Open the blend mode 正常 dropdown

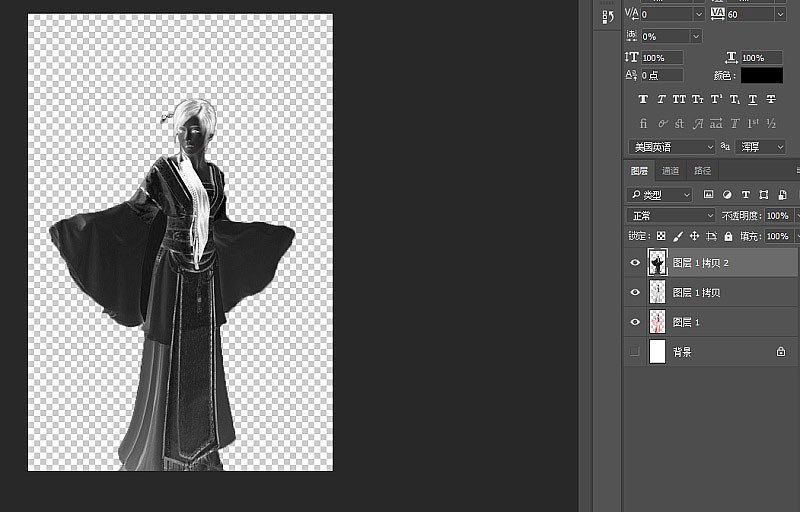pyautogui.click(x=670, y=215)
